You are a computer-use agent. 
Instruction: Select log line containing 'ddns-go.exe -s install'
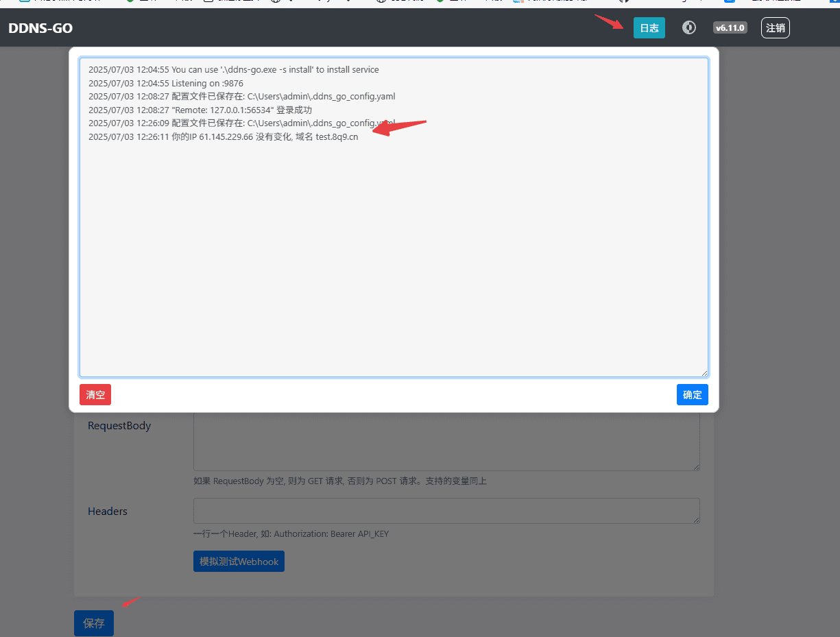point(234,70)
